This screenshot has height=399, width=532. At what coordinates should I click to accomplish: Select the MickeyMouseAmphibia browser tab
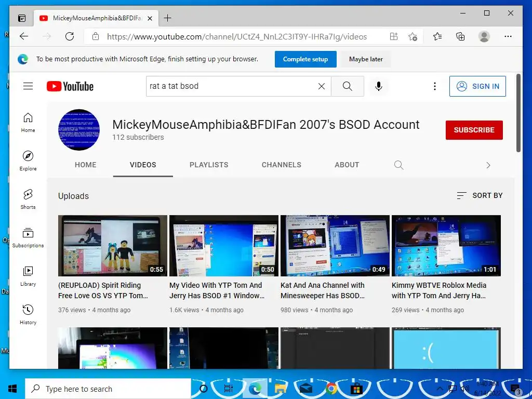click(96, 18)
